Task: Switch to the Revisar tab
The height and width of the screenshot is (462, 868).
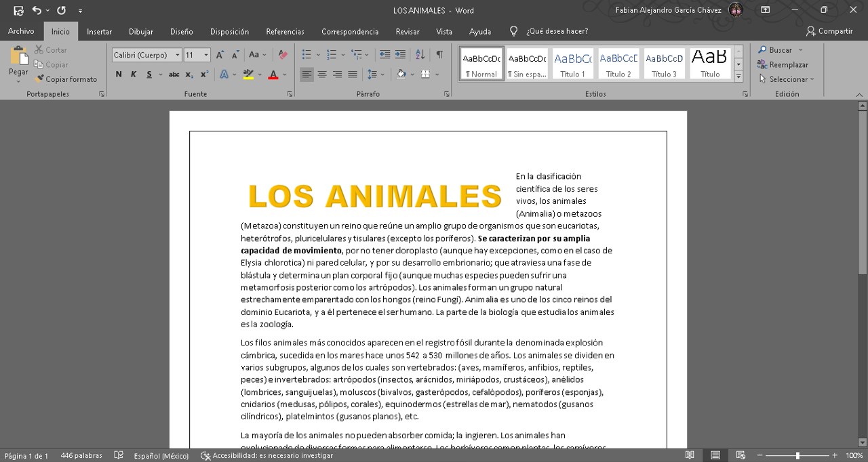Action: [407, 31]
